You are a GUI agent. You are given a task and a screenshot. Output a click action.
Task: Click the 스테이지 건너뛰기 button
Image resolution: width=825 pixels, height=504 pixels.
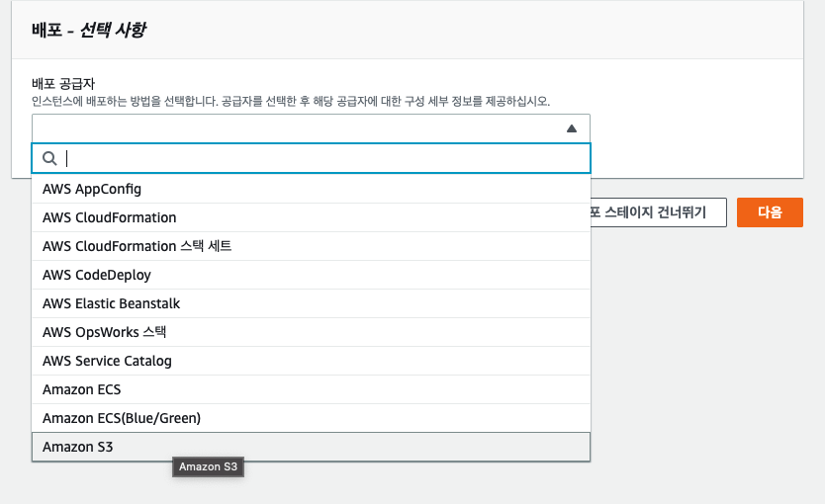point(659,212)
